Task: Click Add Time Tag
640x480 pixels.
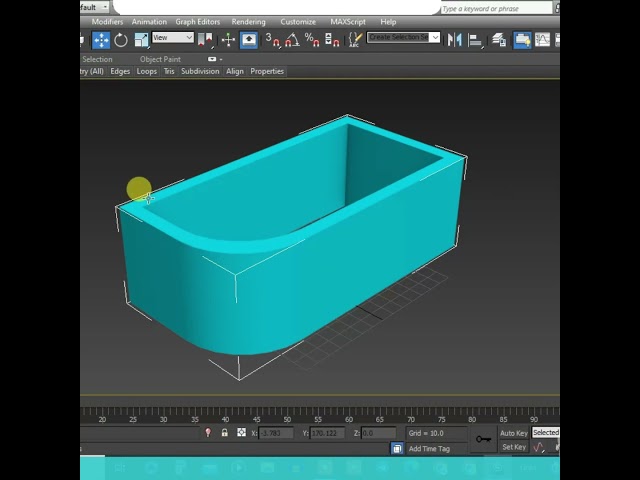Action: (429, 449)
